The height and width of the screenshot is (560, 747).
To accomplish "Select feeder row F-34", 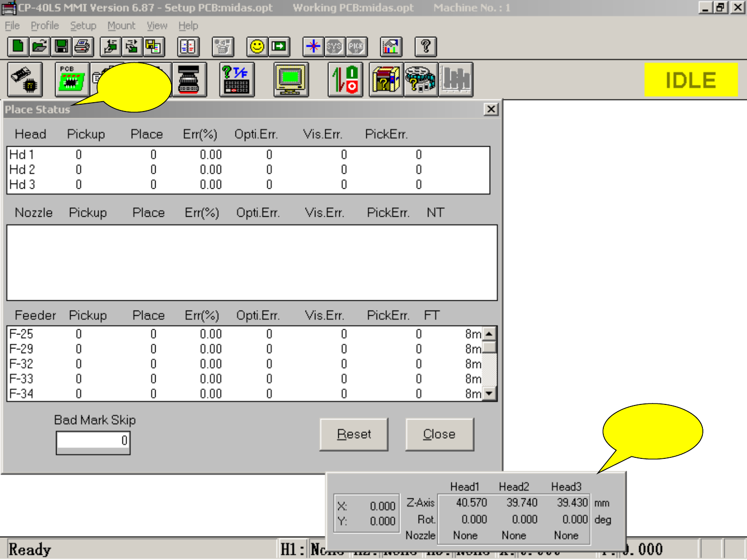I will [x=245, y=394].
